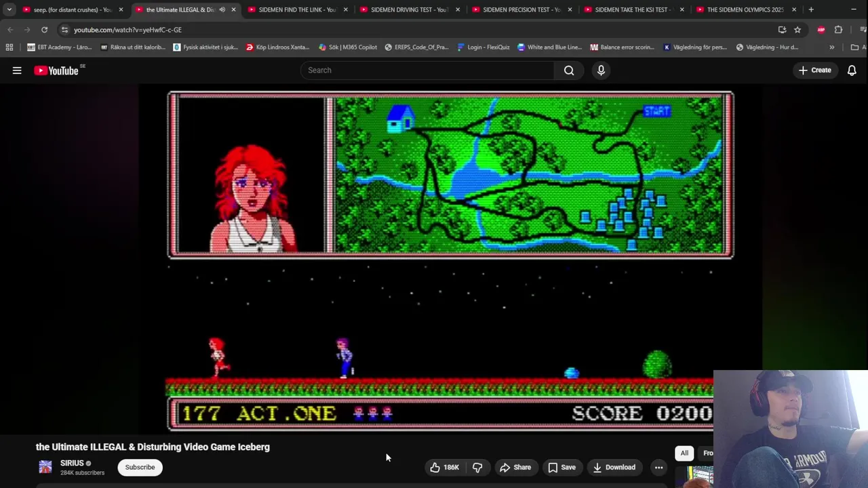Install app / cast icon in address bar
The image size is (868, 488).
point(782,30)
